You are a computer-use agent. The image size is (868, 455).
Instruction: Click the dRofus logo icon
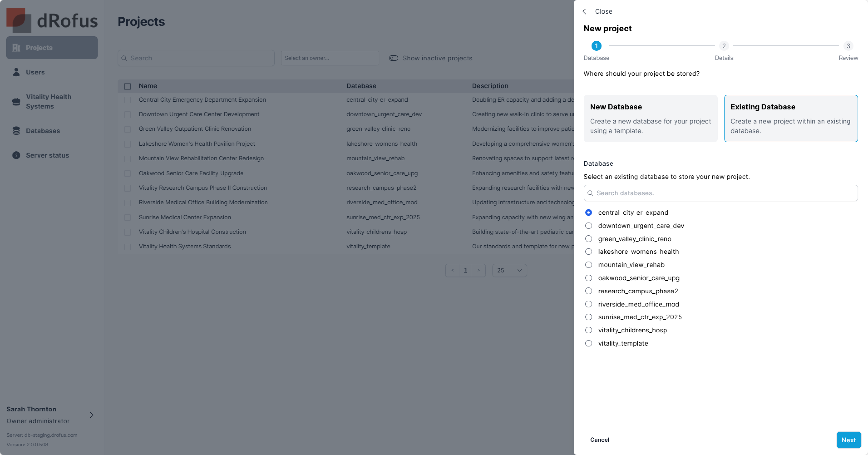tap(19, 20)
